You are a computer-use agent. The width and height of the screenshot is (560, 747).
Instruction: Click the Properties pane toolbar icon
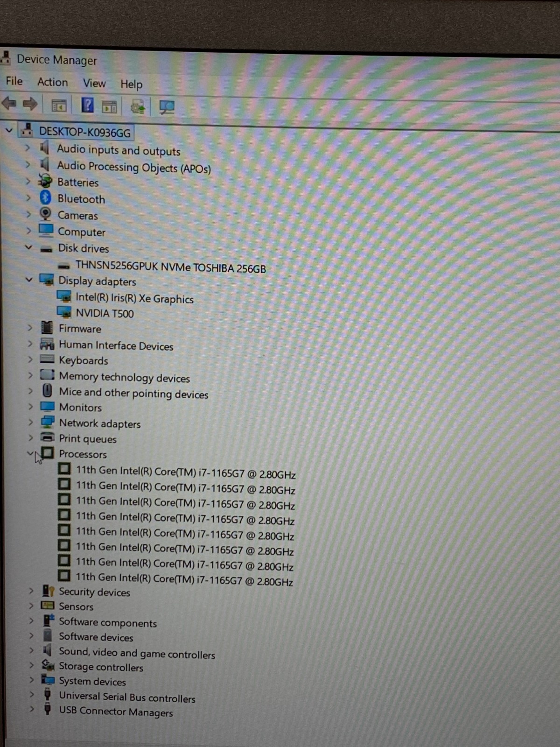[x=109, y=107]
